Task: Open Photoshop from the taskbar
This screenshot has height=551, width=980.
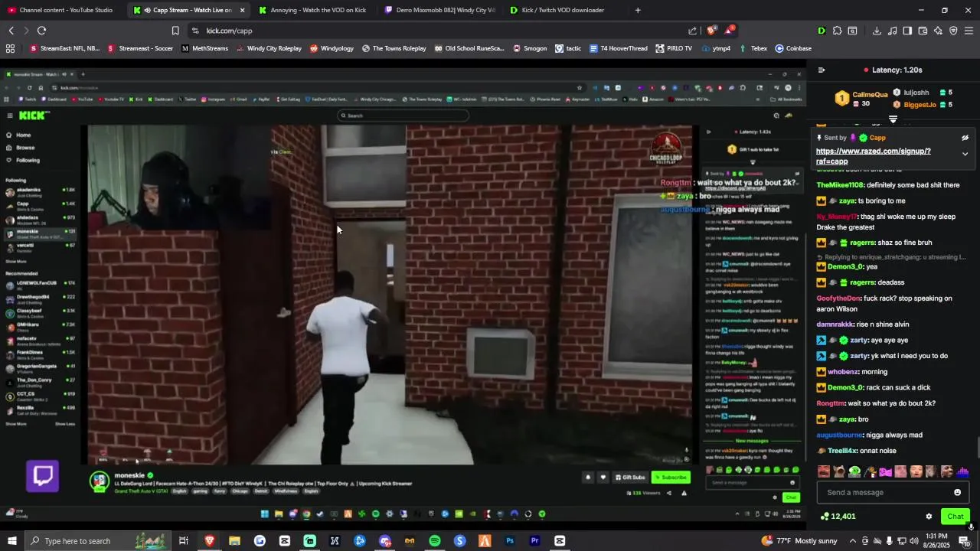Action: pyautogui.click(x=510, y=541)
